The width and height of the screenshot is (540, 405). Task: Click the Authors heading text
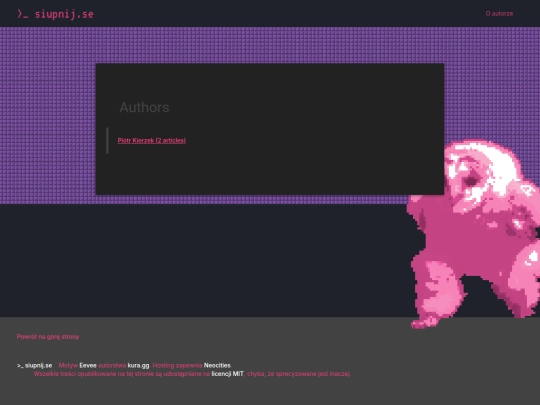[x=144, y=107]
